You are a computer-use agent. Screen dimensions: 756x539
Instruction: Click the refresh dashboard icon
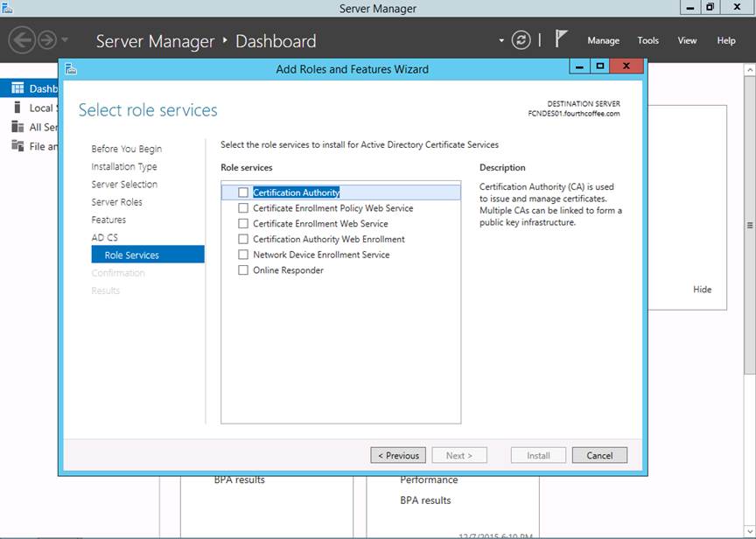(x=521, y=40)
